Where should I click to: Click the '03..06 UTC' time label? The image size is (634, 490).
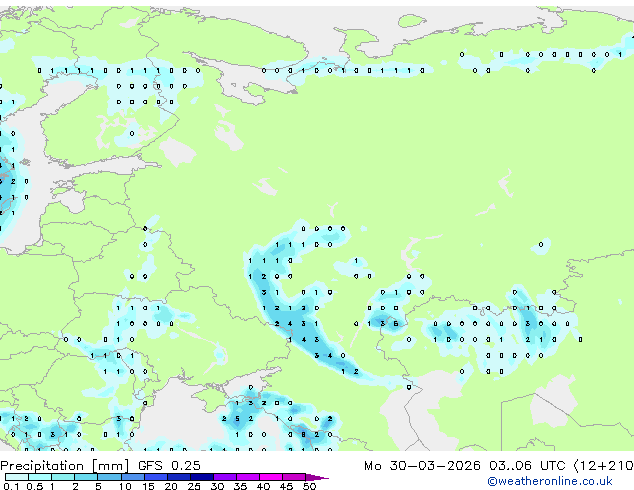(x=527, y=465)
